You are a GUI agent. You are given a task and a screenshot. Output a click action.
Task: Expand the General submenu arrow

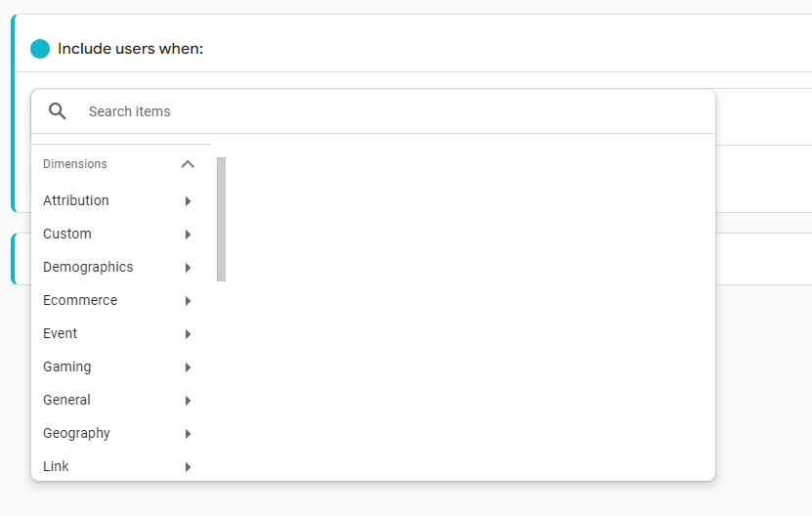click(x=188, y=401)
